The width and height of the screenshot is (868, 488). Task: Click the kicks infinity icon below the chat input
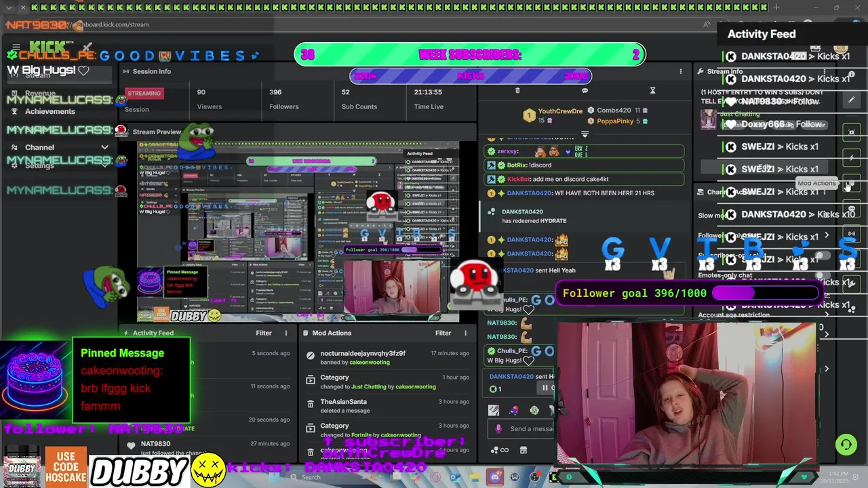click(500, 449)
